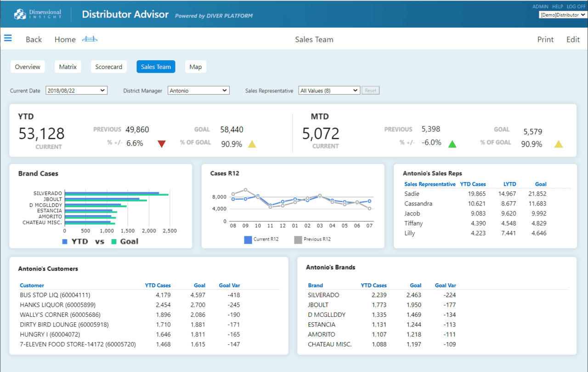588x372 pixels.
Task: Open the [Demo]Distributor selector
Action: click(561, 14)
